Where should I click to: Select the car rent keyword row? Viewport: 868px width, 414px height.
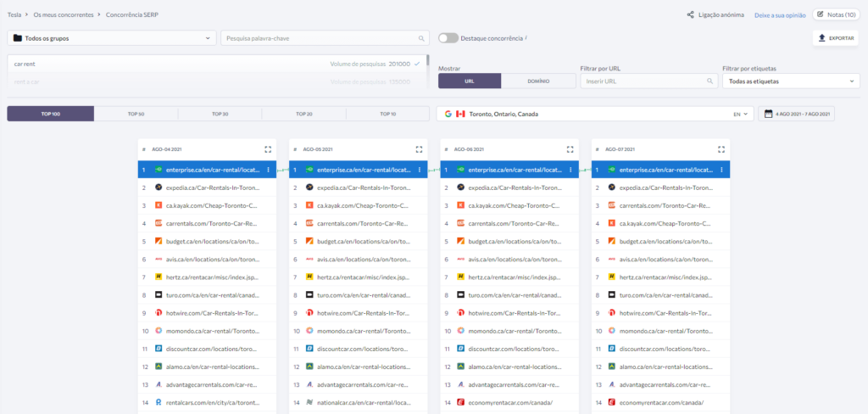[216, 64]
